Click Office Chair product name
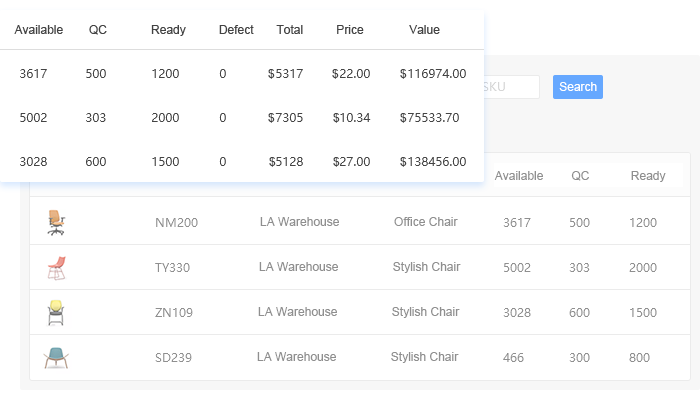 click(x=425, y=222)
